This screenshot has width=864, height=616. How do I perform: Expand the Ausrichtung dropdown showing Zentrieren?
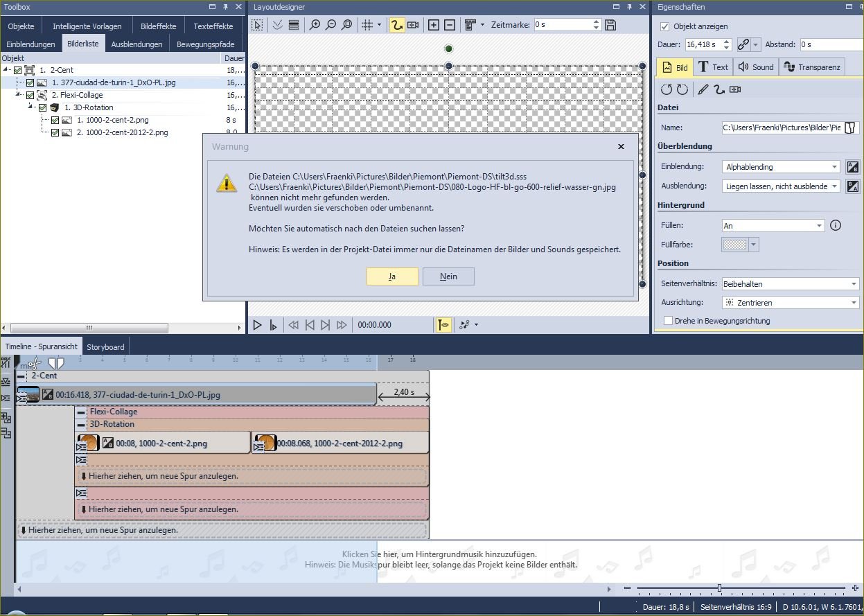pyautogui.click(x=790, y=303)
